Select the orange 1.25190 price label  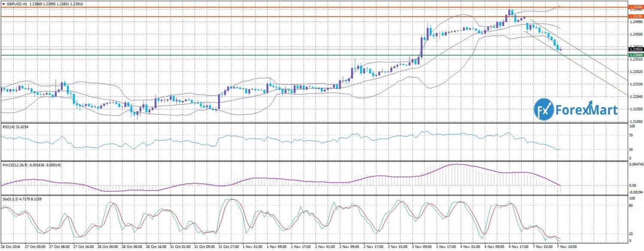click(635, 16)
